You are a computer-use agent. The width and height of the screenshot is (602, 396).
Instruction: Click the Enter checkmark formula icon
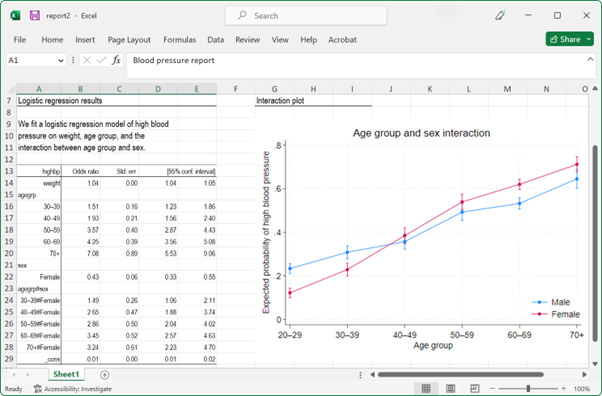coord(101,60)
